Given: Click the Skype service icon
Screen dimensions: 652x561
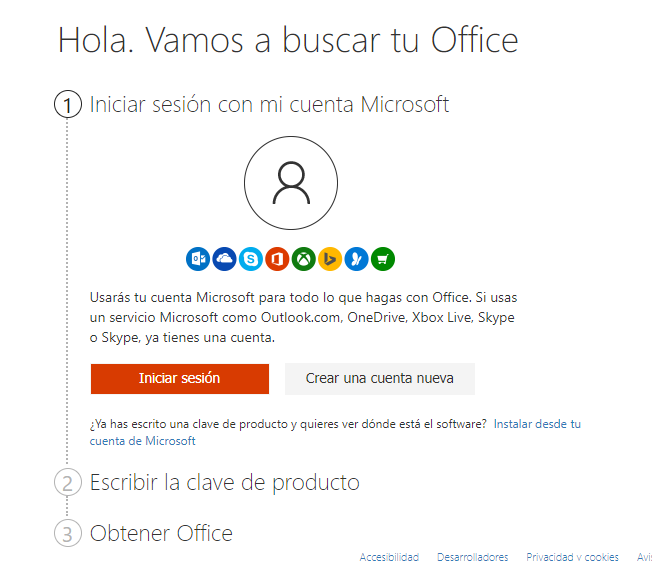Looking at the screenshot, I should click(x=251, y=259).
